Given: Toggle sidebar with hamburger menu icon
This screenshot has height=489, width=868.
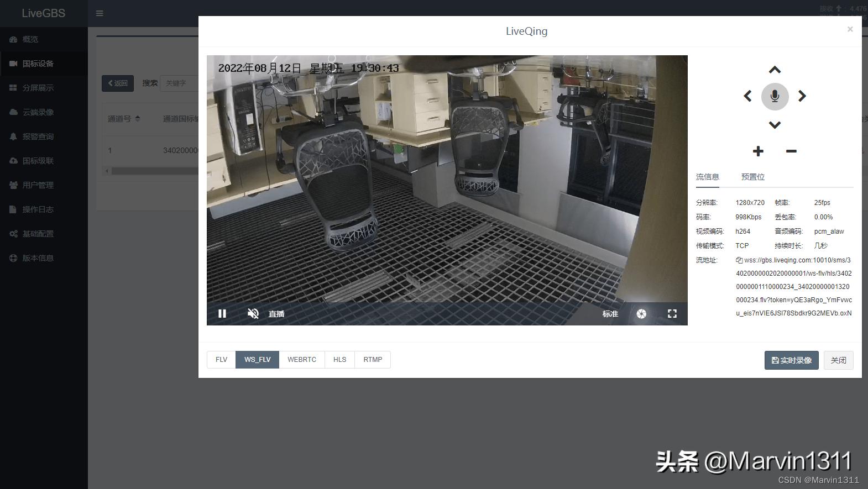Looking at the screenshot, I should (x=100, y=13).
